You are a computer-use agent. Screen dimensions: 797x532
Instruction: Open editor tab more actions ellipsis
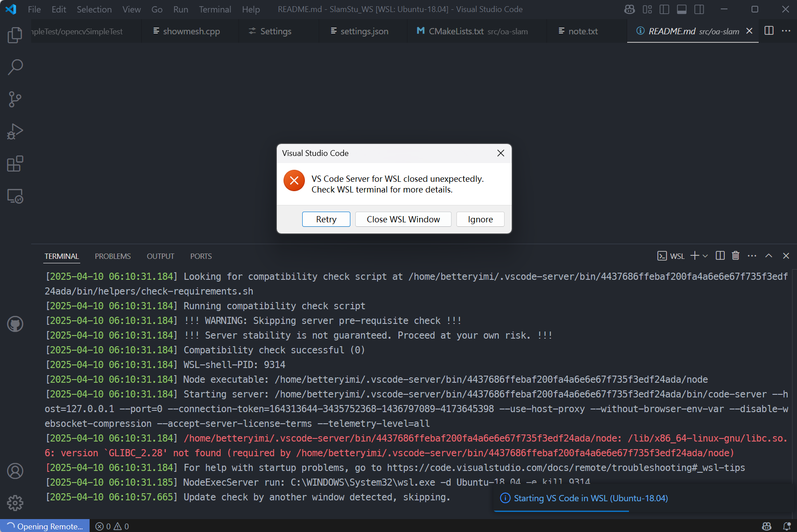pyautogui.click(x=786, y=31)
